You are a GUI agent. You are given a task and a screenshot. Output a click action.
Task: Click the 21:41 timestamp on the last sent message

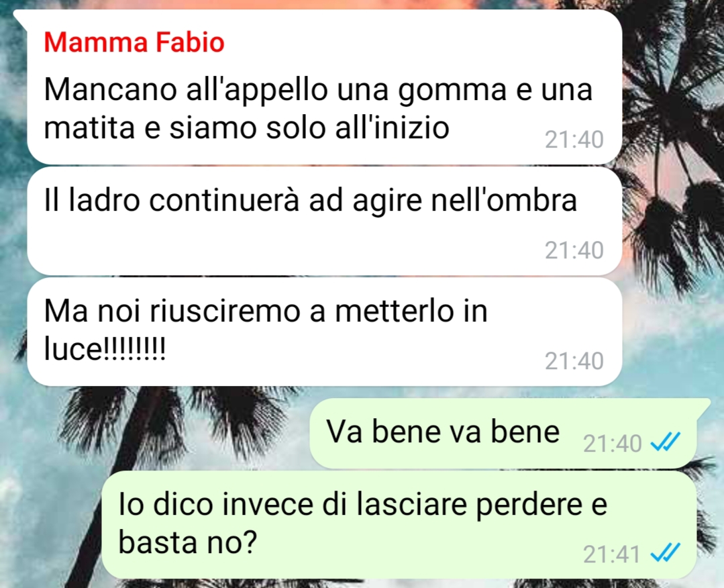pos(612,554)
